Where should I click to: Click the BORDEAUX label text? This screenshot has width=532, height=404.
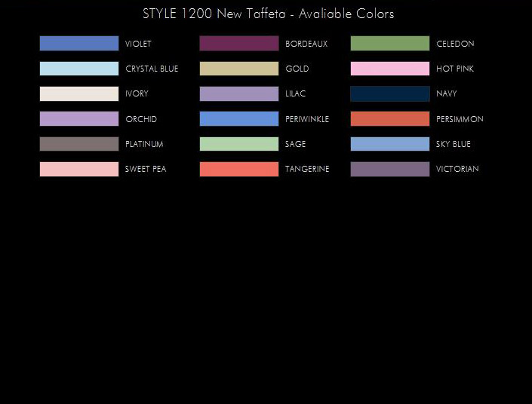click(x=306, y=44)
